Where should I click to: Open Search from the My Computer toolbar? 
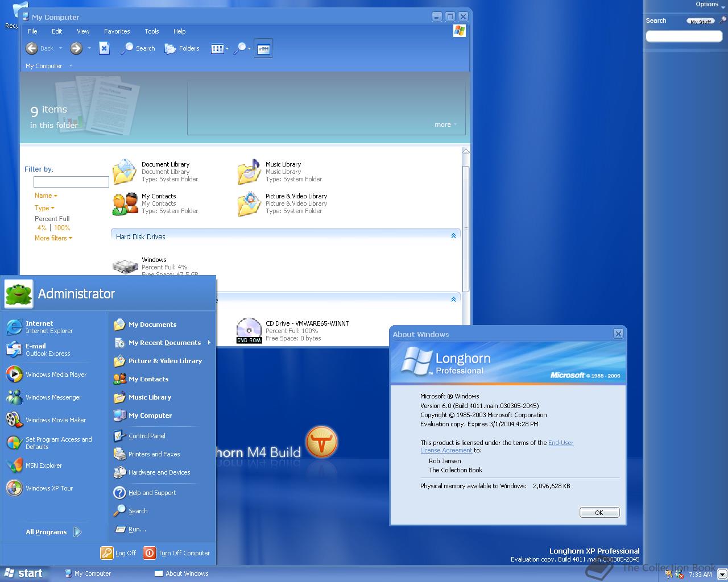point(138,48)
